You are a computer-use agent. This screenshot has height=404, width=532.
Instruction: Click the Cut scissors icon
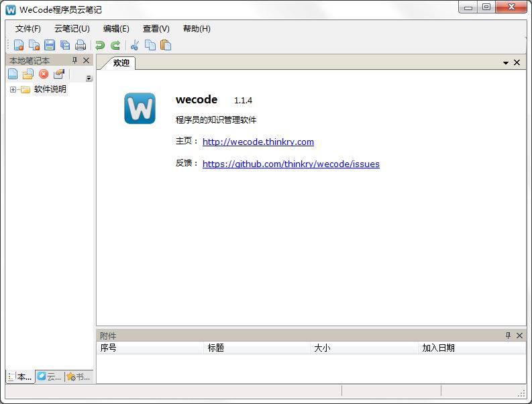[135, 46]
